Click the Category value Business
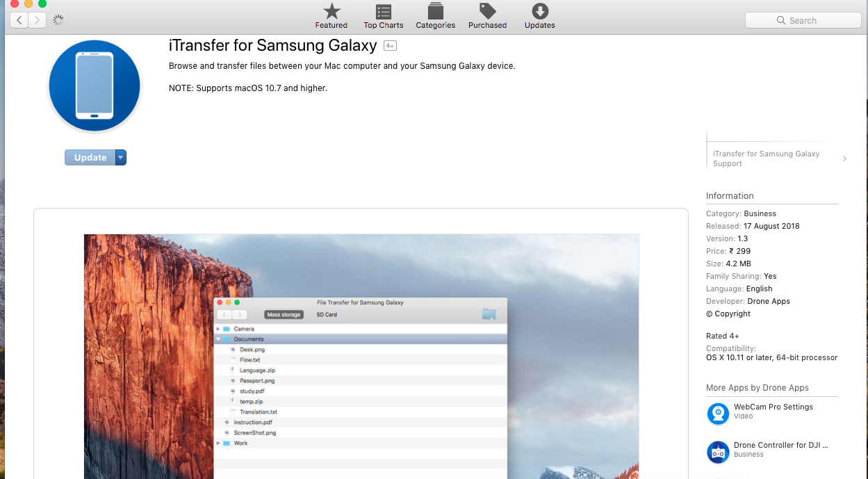The width and height of the screenshot is (868, 479). coord(760,213)
